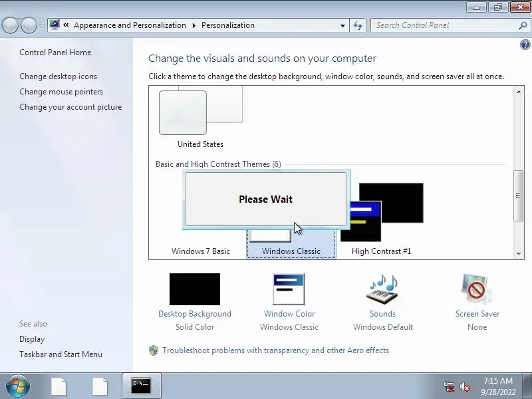532x399 pixels.
Task: Open the Screen Saver icon
Action: [x=476, y=289]
